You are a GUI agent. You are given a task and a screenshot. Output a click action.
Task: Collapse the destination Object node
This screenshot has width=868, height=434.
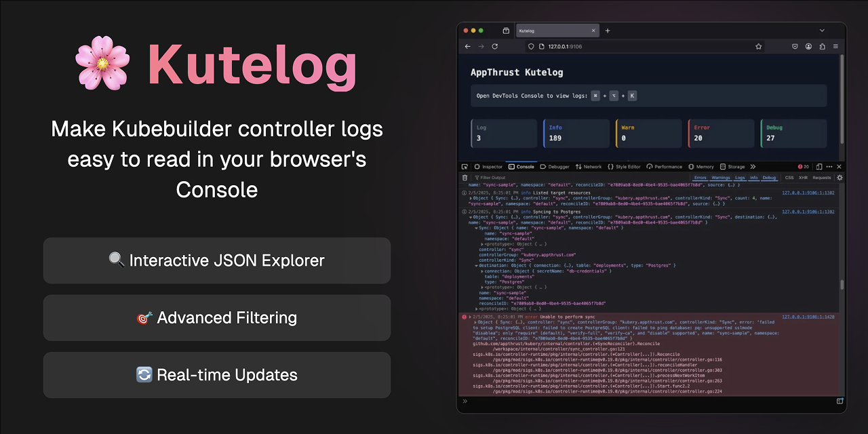point(477,266)
